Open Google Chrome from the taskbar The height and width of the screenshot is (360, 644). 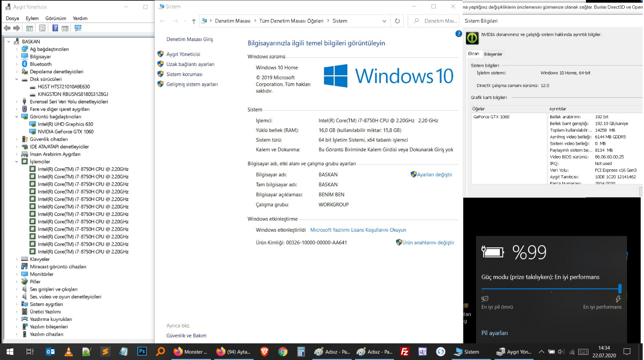click(x=283, y=352)
